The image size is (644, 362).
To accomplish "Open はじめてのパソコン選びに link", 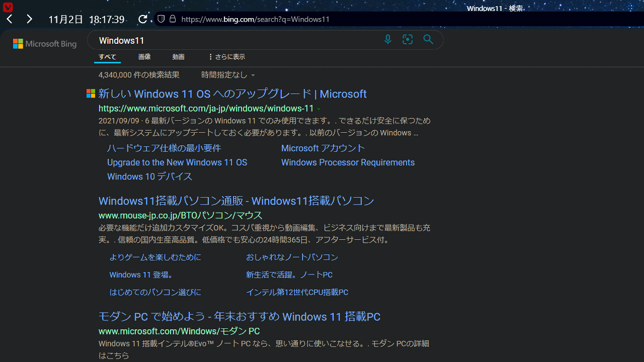I will click(155, 292).
